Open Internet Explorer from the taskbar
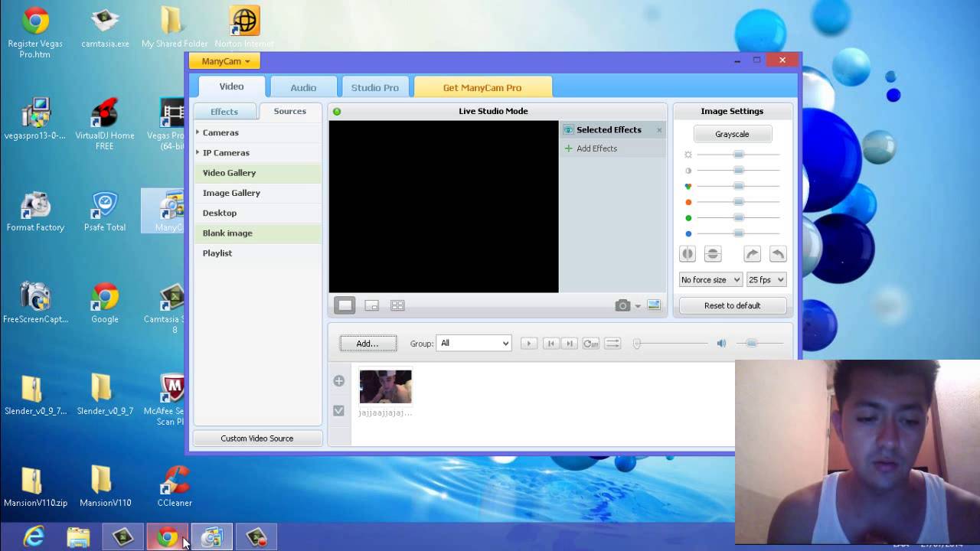 34,537
